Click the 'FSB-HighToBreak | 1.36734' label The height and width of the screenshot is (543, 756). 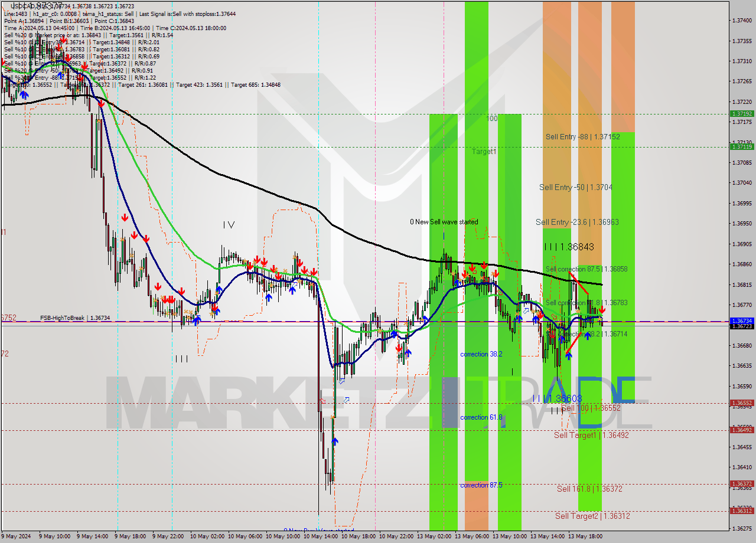pyautogui.click(x=75, y=318)
